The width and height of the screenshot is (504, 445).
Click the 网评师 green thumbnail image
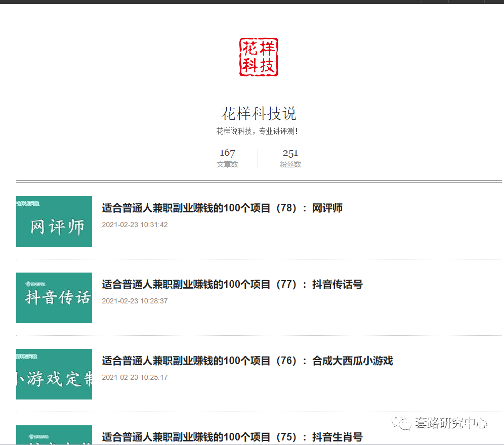point(54,221)
